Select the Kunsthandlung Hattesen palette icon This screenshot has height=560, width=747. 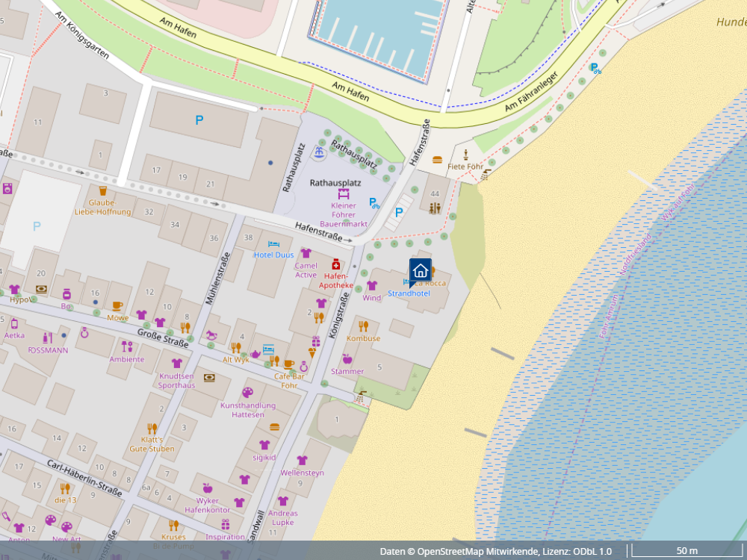click(248, 393)
